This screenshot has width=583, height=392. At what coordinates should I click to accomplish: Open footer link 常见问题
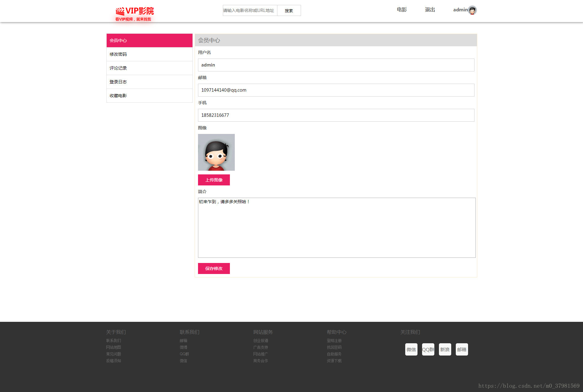pyautogui.click(x=113, y=354)
